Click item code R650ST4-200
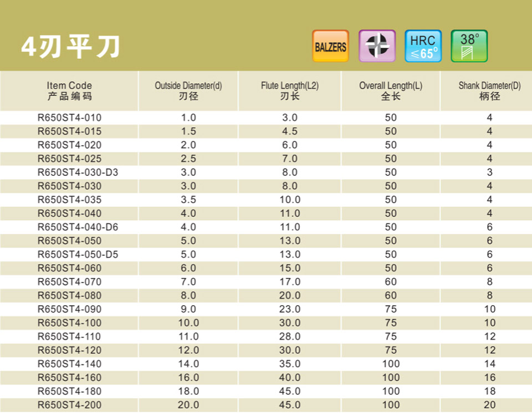 (x=69, y=405)
